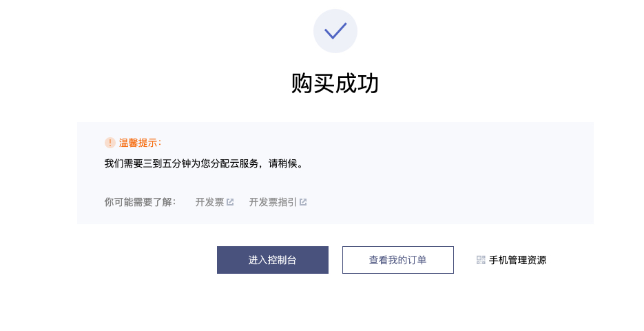The image size is (644, 331).
Task: Click the pale circle behind the checkmark
Action: coord(335,31)
